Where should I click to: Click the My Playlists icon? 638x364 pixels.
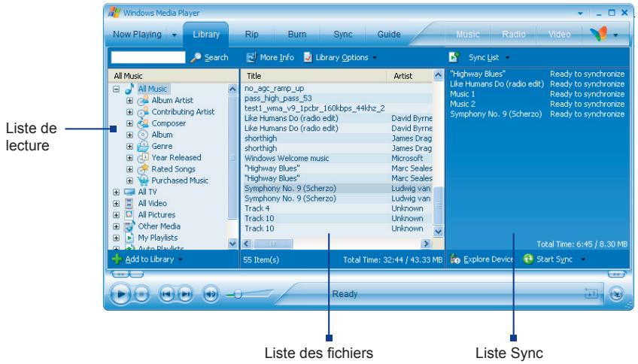pyautogui.click(x=129, y=238)
